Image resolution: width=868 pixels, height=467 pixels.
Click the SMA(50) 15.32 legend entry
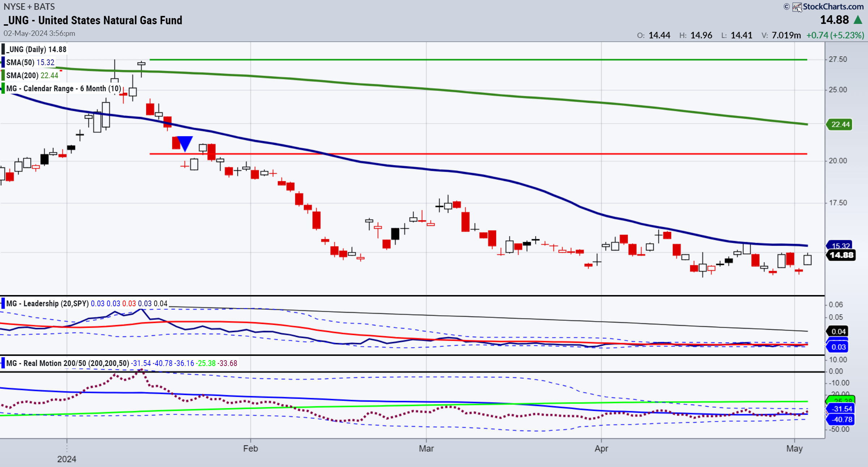[x=30, y=62]
